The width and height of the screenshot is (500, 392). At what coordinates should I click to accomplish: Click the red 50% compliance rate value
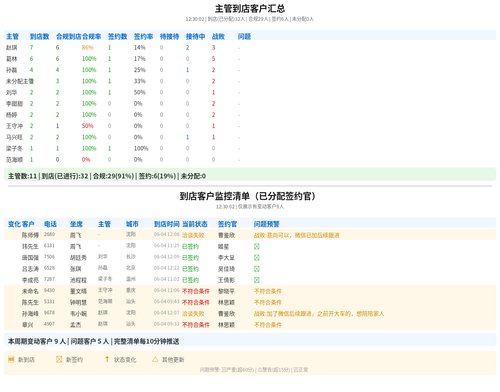pyautogui.click(x=88, y=126)
